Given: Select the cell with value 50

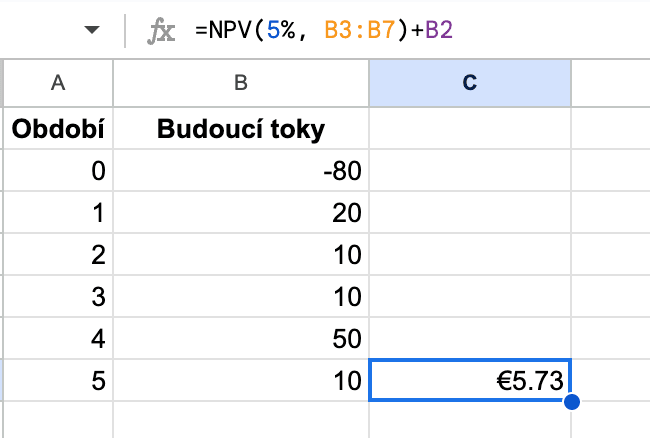Looking at the screenshot, I should tap(240, 338).
